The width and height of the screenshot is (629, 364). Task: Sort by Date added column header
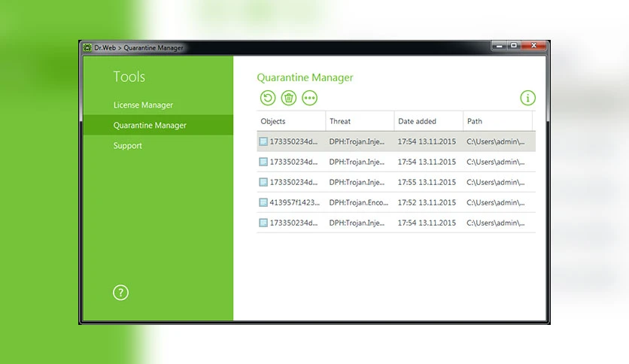pyautogui.click(x=428, y=121)
